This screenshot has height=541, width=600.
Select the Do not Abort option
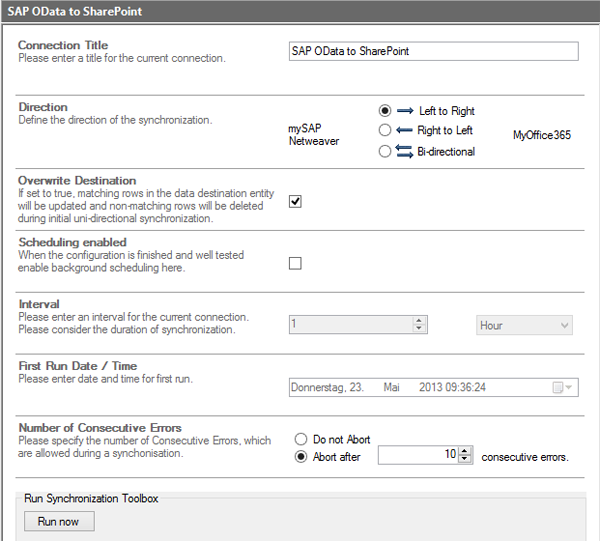(x=301, y=439)
